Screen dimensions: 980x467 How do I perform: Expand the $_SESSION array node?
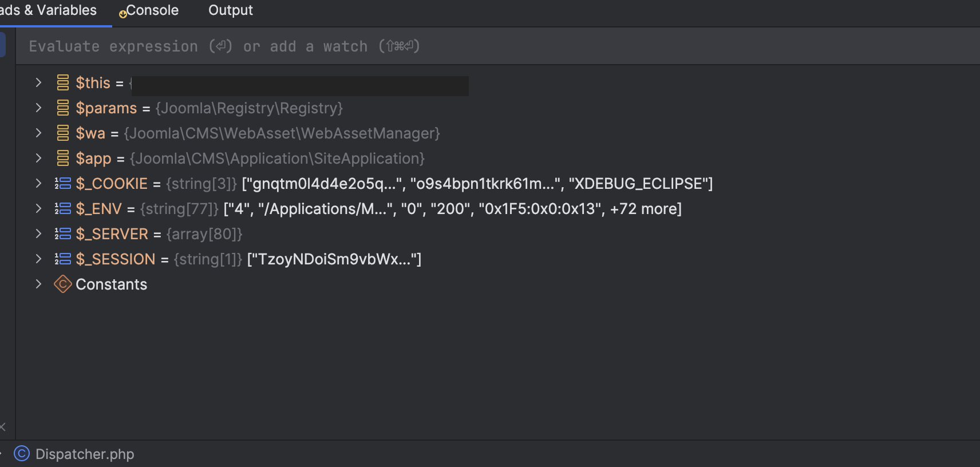(38, 259)
